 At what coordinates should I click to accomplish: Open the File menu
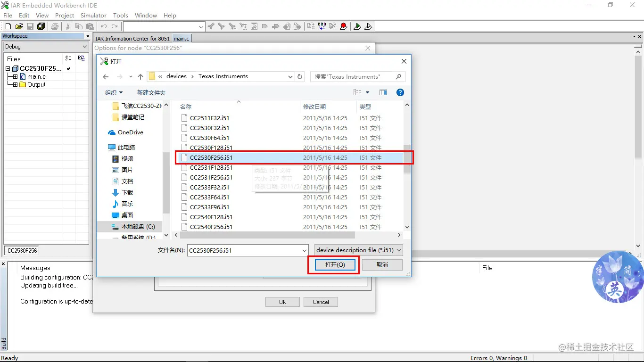[8, 15]
